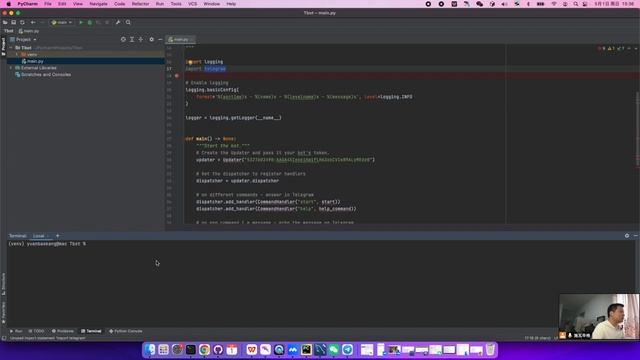Screen dimensions: 640x360
Task: Add a new terminal session with plus
Action: (58, 236)
